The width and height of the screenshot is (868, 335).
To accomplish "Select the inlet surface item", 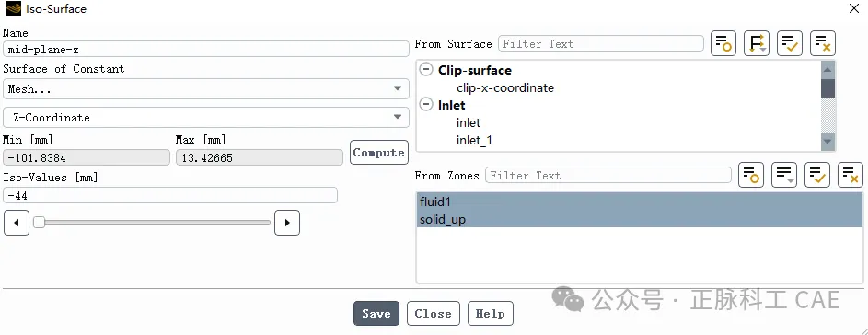I will tap(469, 123).
